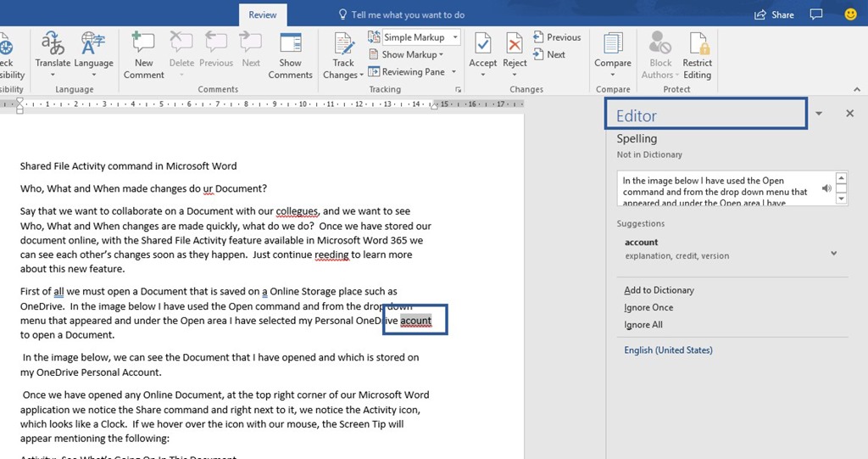Expand the Show Markup arrow
This screenshot has height=459, width=868.
click(441, 55)
